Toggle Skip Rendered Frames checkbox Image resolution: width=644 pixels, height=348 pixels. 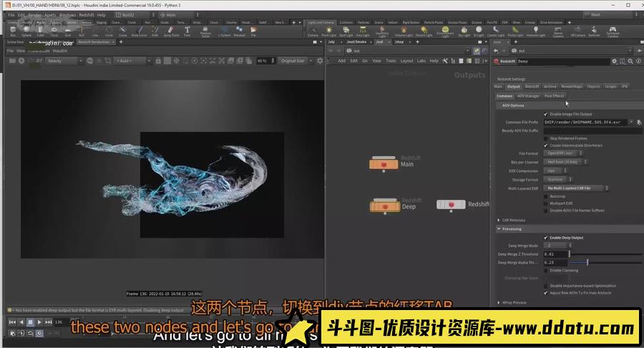(546, 138)
